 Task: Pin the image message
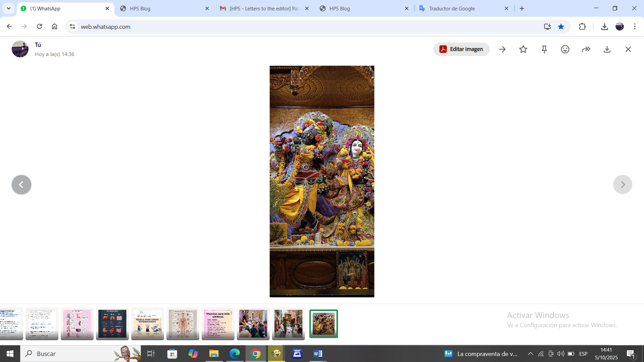tap(544, 49)
